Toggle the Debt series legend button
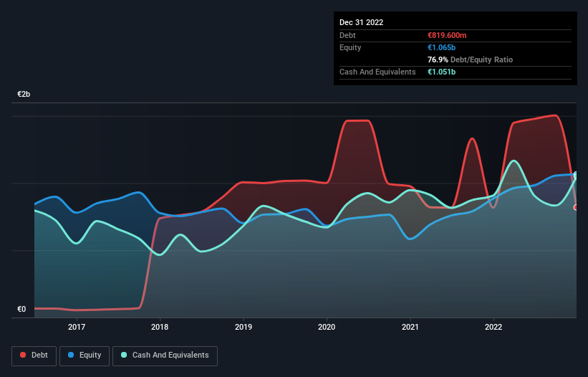 (x=34, y=355)
